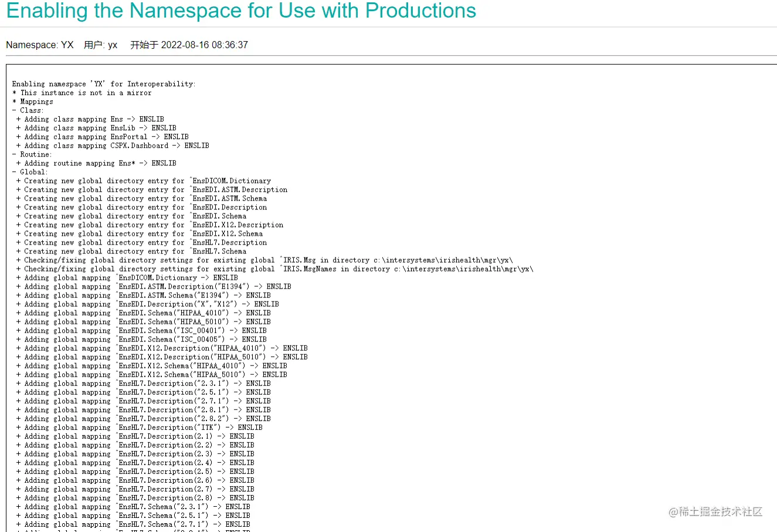The width and height of the screenshot is (777, 532).
Task: Click global mapping ^EnsHL7.Description(2.3) line
Action: [135, 453]
